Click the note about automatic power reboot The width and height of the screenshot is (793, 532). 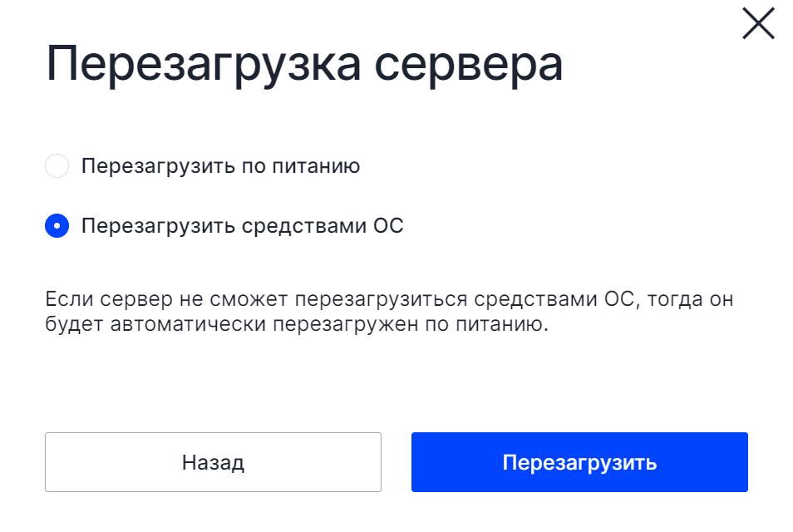[389, 312]
